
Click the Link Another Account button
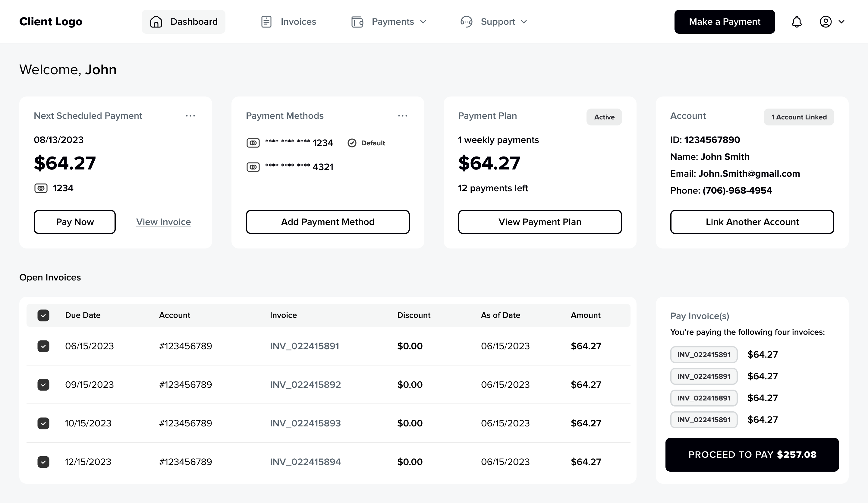(x=752, y=222)
